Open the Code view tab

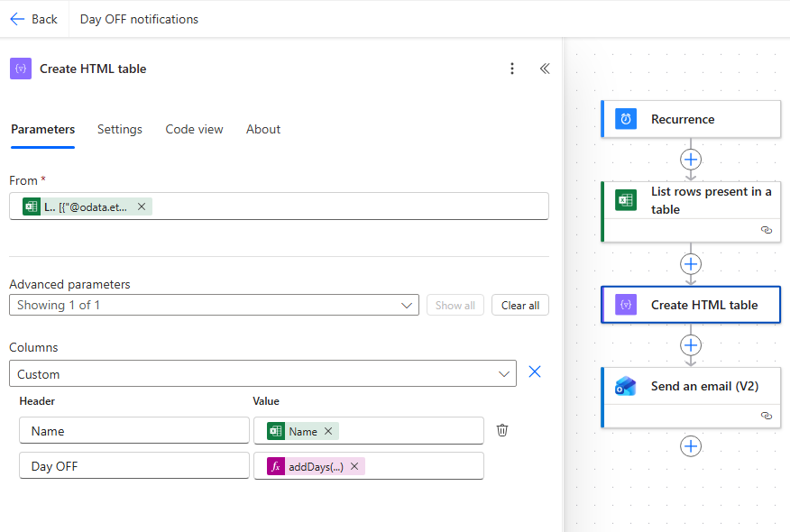coord(194,130)
